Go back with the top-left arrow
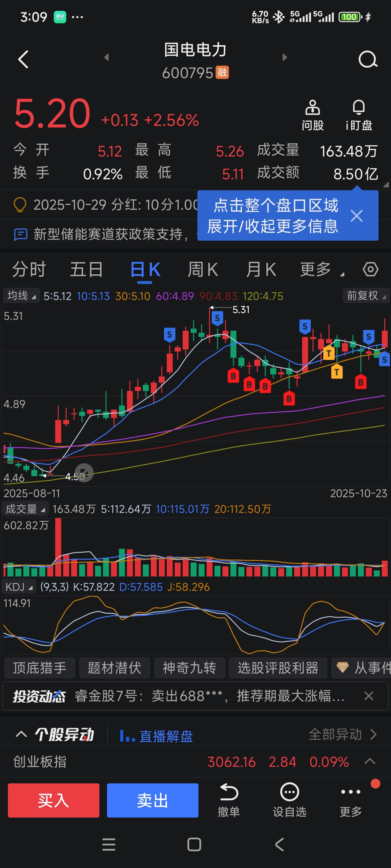391x868 pixels. tap(23, 59)
